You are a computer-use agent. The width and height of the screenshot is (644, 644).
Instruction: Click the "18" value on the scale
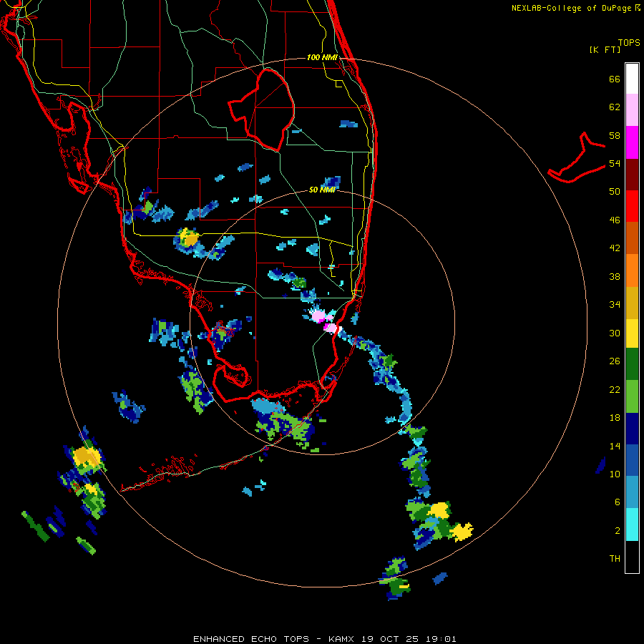(x=615, y=418)
